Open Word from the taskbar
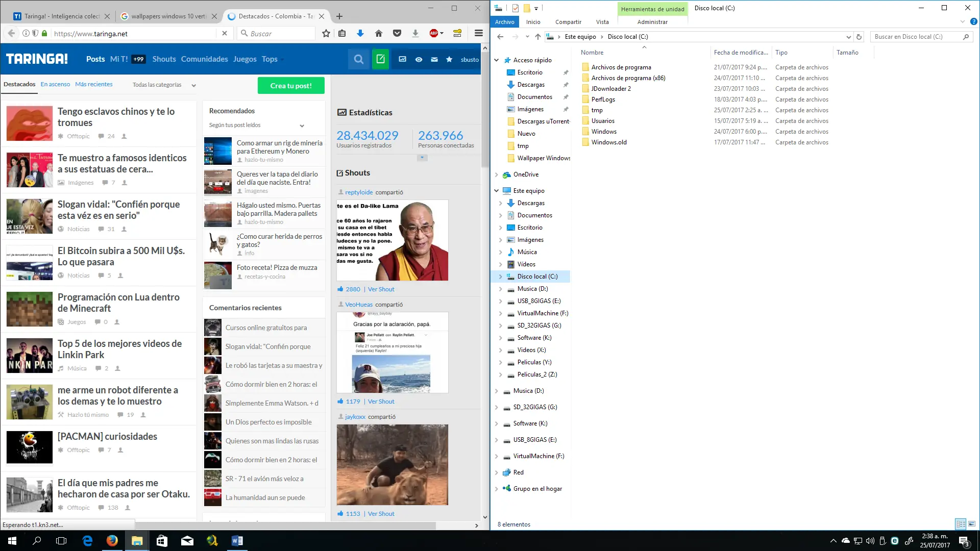Image resolution: width=980 pixels, height=551 pixels. (237, 541)
